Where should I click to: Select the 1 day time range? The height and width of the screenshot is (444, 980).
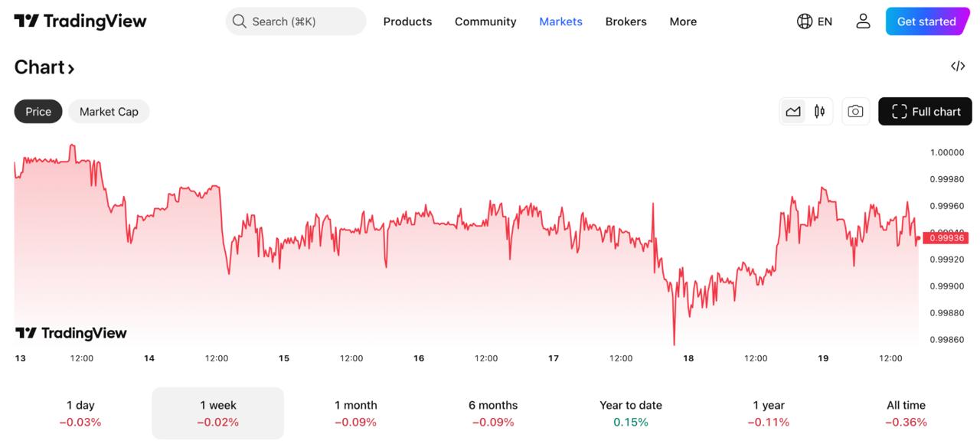[80, 413]
